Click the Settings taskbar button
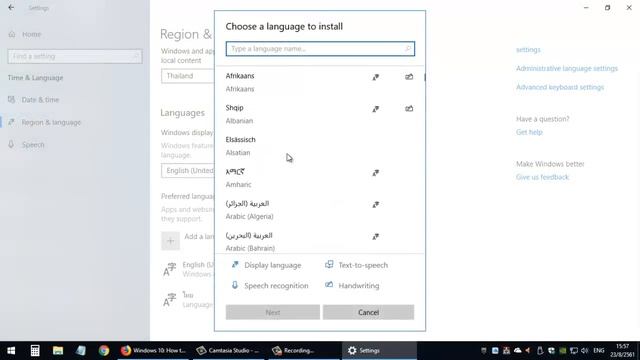 (x=379, y=351)
